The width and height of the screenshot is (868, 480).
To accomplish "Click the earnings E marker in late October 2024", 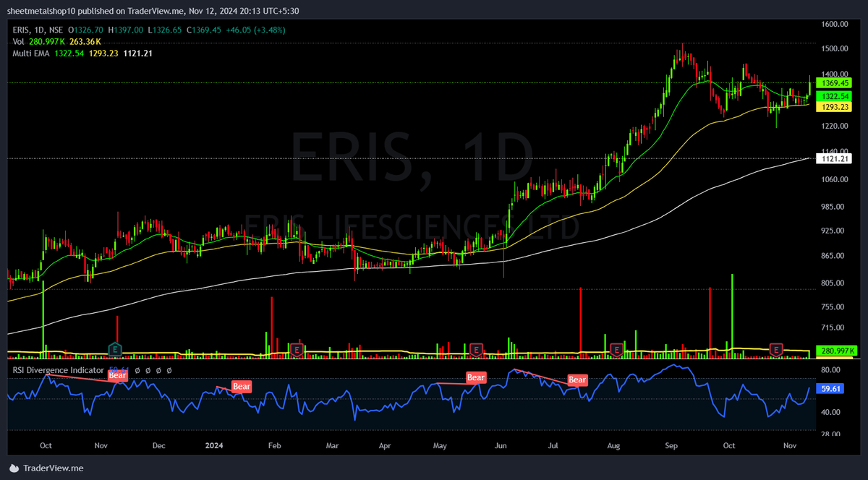I will [x=777, y=349].
